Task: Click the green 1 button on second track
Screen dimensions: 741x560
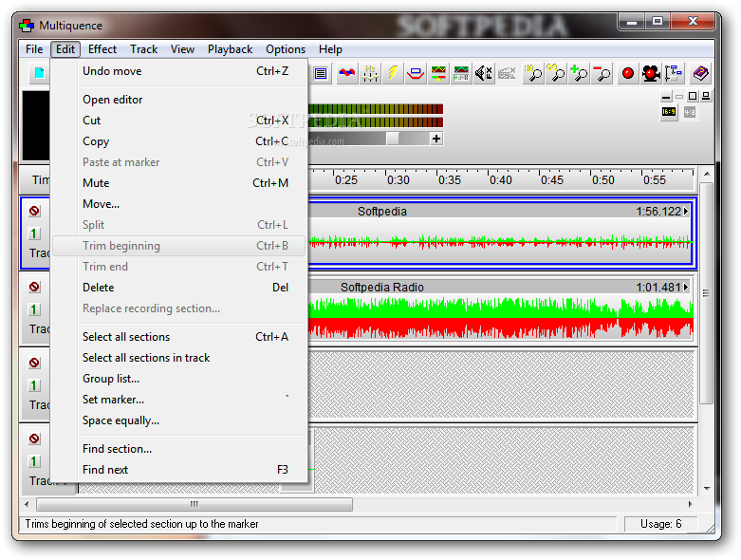Action: pos(34,309)
